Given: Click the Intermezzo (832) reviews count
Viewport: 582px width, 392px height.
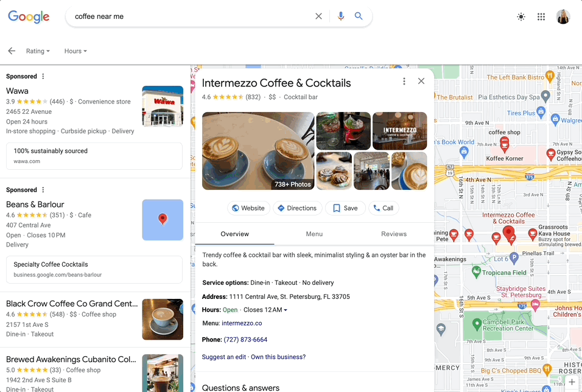Looking at the screenshot, I should tap(253, 97).
